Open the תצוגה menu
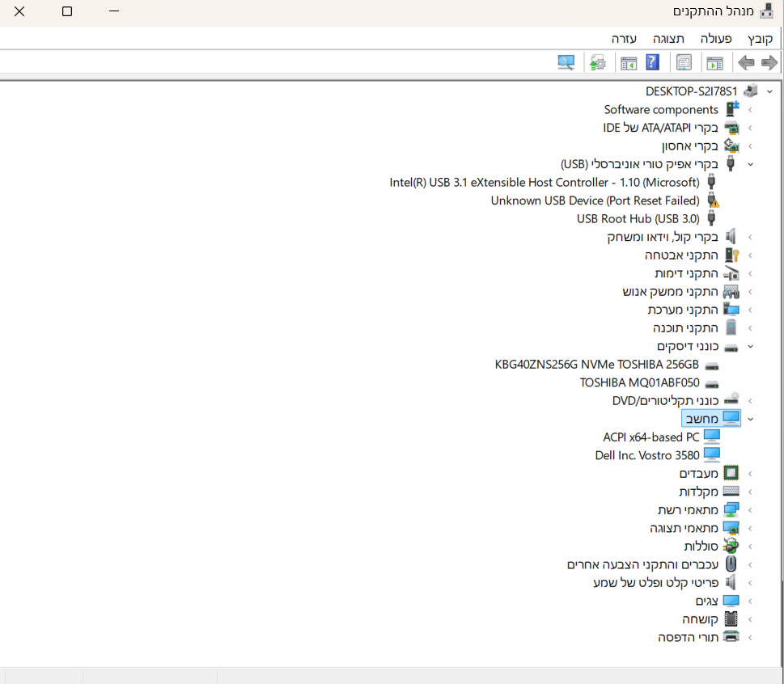Image resolution: width=784 pixels, height=684 pixels. click(x=668, y=39)
